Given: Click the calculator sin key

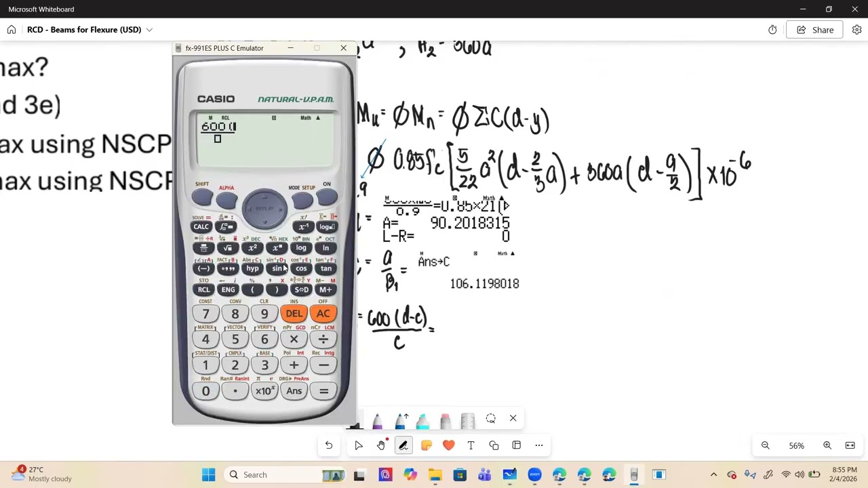Looking at the screenshot, I should [x=277, y=268].
